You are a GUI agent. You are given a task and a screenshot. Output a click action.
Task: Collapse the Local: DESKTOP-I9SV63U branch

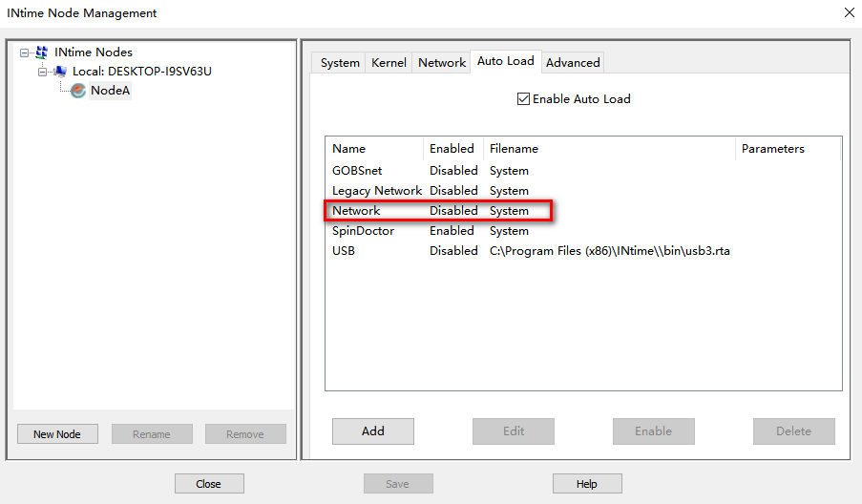click(x=42, y=72)
